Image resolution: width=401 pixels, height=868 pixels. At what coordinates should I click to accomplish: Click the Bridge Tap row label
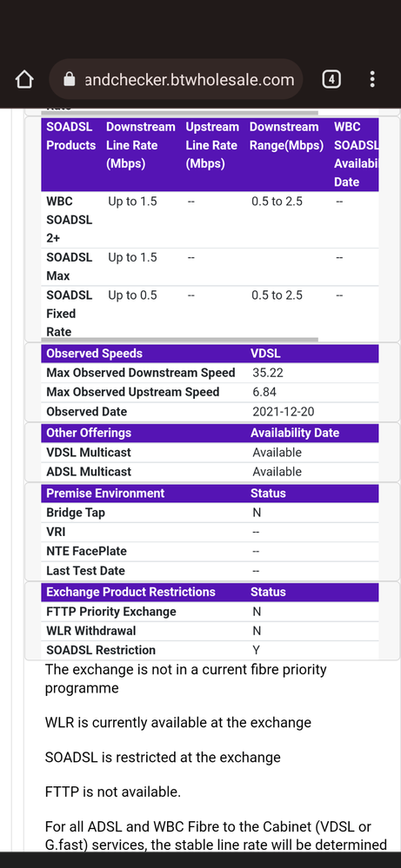pyautogui.click(x=76, y=513)
